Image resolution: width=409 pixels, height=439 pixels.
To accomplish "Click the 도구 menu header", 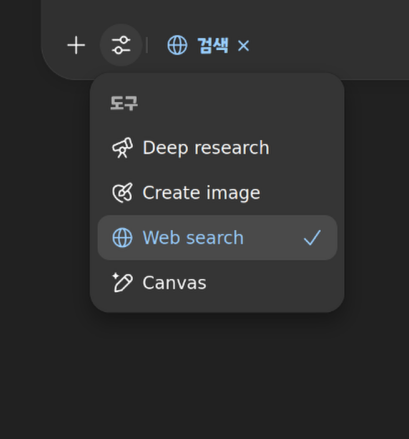I will (x=124, y=103).
